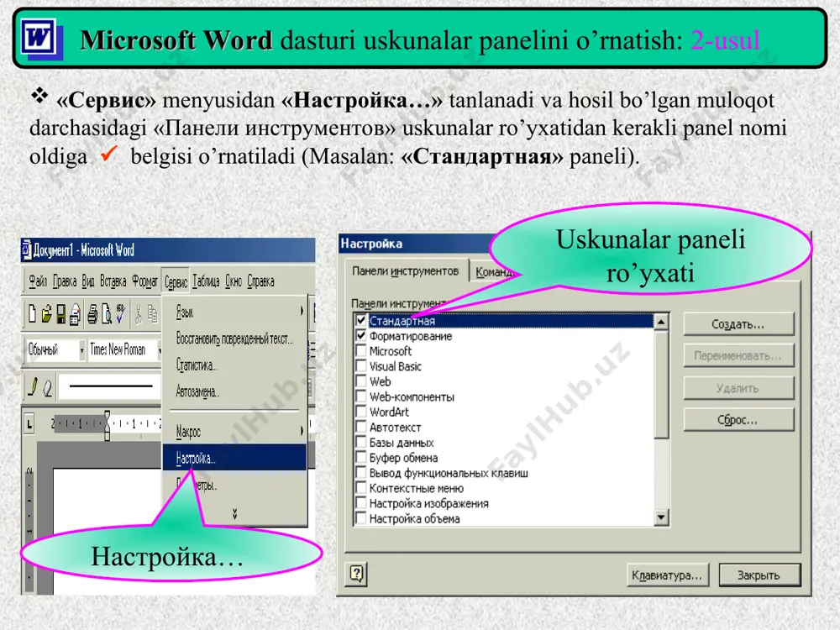Screen dimensions: 840x630
Task: Open the Формат menu
Action: click(x=144, y=281)
